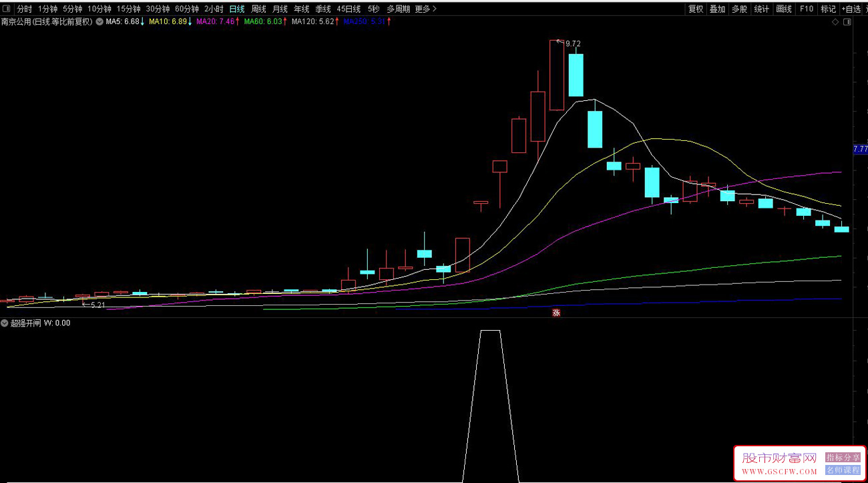This screenshot has width=868, height=483.
Task: Click the red 涨 marker below the chart
Action: click(556, 313)
